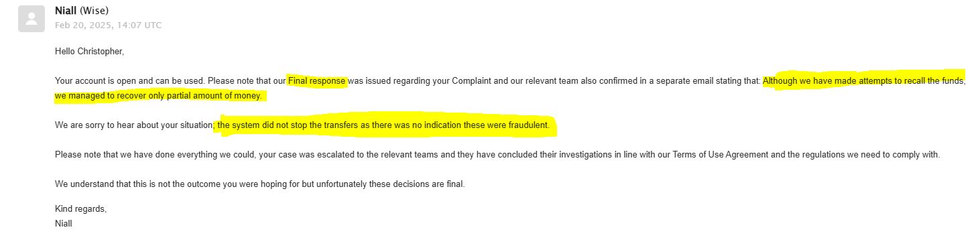Click the (Wise) organization label
Viewport: 980px width, 250px height.
tap(95, 11)
